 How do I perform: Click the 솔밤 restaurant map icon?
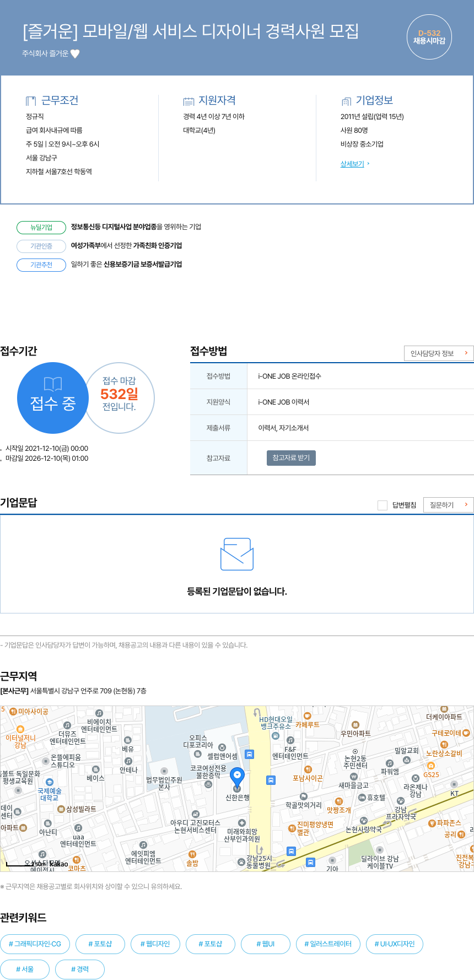(x=192, y=854)
